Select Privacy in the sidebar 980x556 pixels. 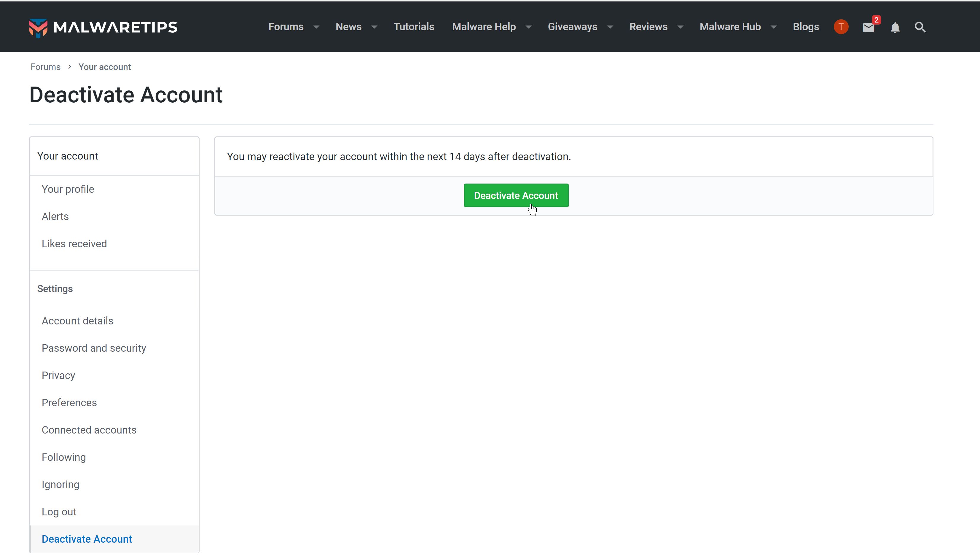tap(58, 375)
